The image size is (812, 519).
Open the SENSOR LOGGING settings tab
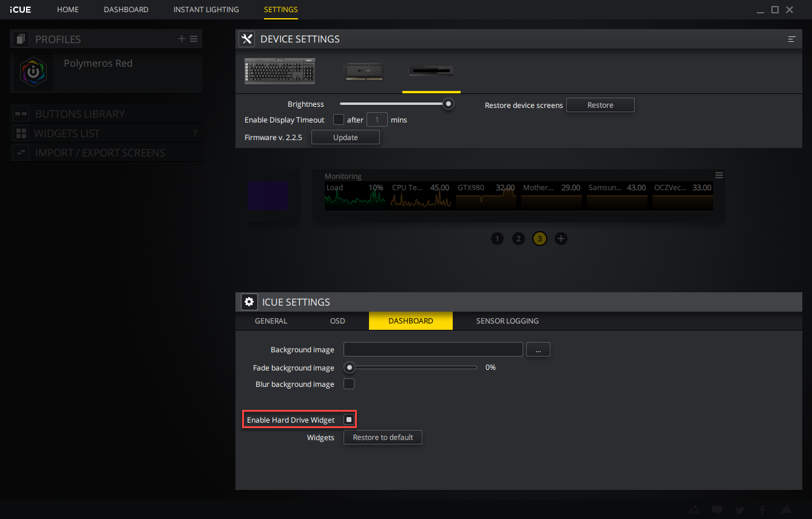coord(507,321)
